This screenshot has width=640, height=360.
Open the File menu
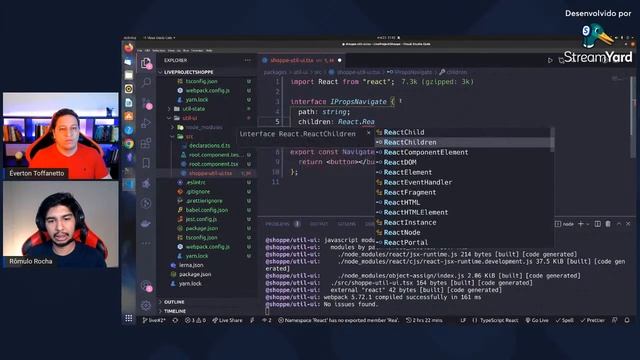[140, 51]
